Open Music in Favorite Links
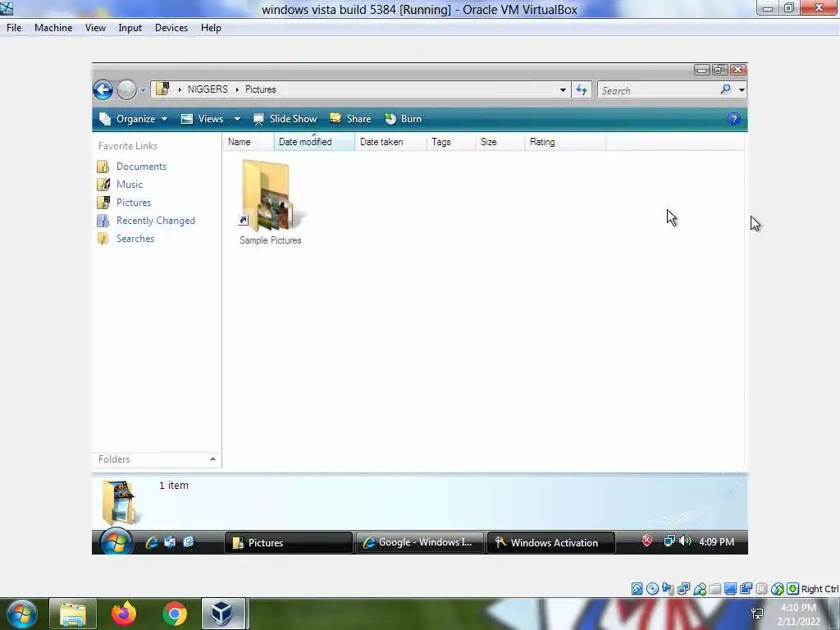 [x=120, y=185]
